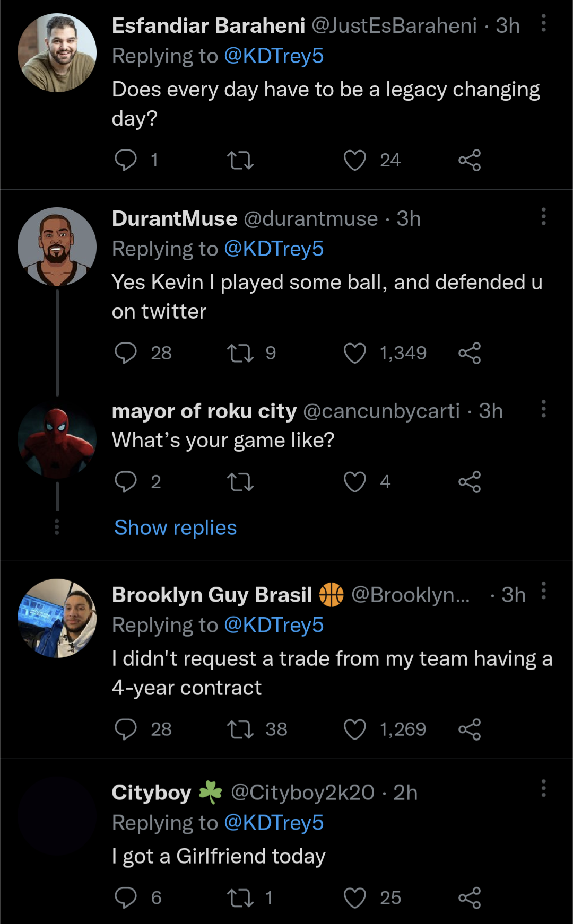
Task: Open more options on Cityboy's tweet
Action: point(543,788)
